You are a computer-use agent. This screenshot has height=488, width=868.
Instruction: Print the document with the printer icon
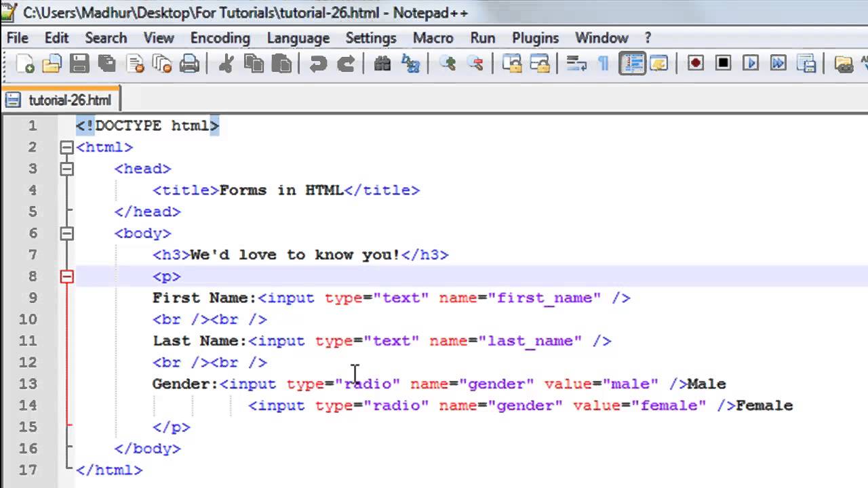click(189, 64)
